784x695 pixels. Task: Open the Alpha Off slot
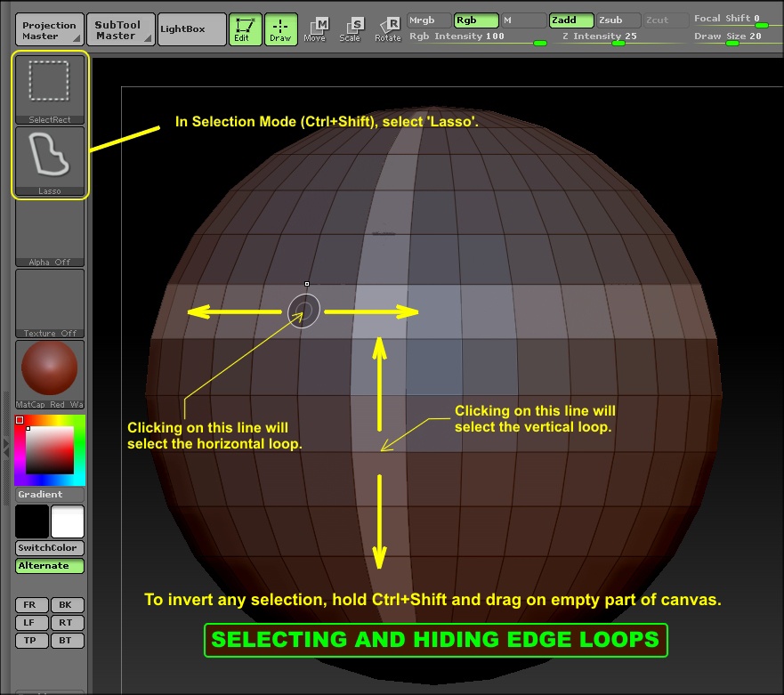[50, 233]
